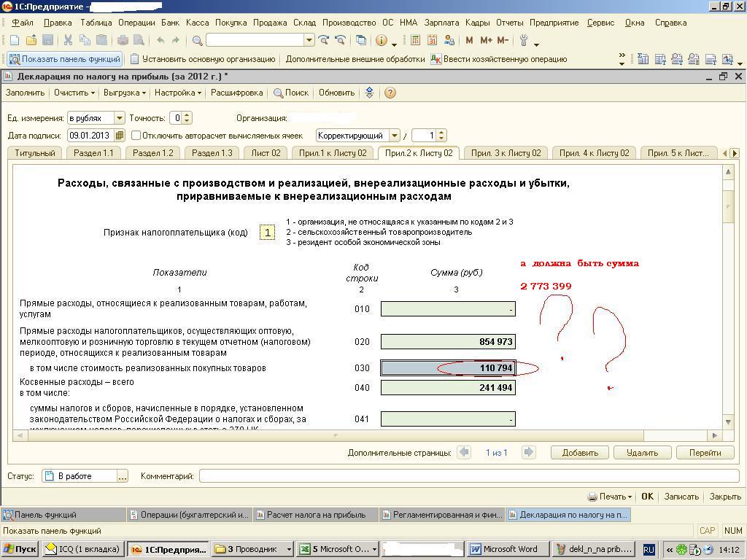Switch to the 'Раздел 1.1' tab
Screen dimensions: 747x560
93,153
